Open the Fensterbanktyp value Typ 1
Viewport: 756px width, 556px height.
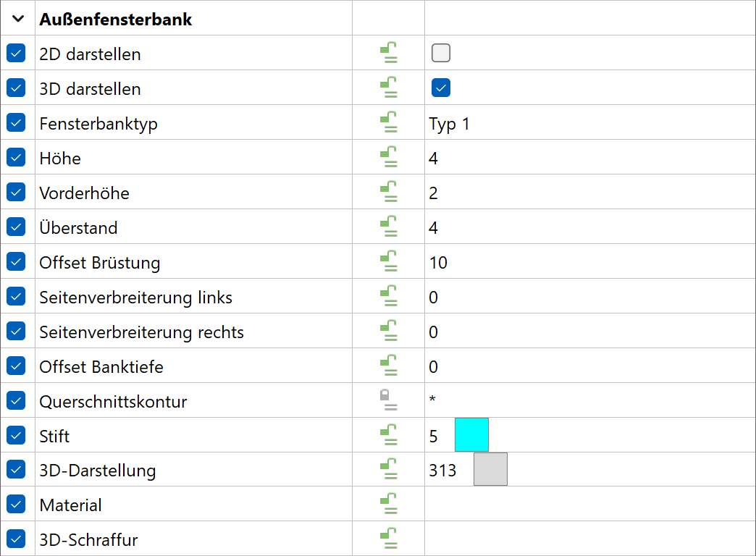coord(589,122)
